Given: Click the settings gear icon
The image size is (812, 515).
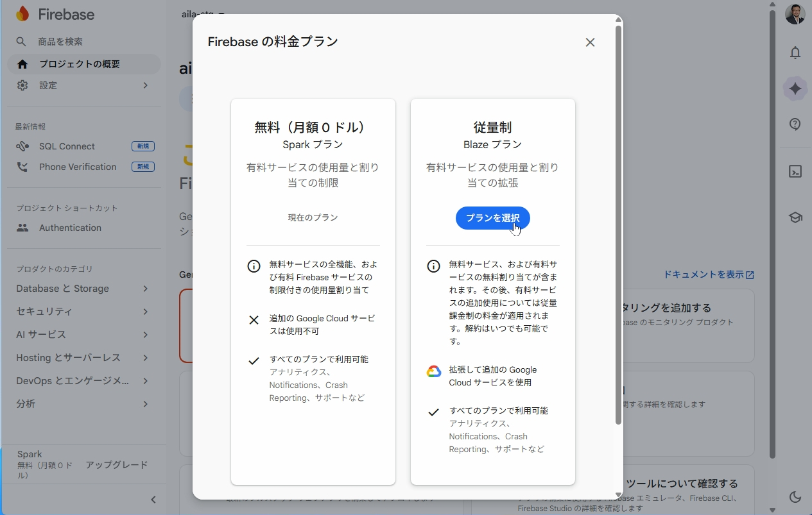Looking at the screenshot, I should 22,85.
